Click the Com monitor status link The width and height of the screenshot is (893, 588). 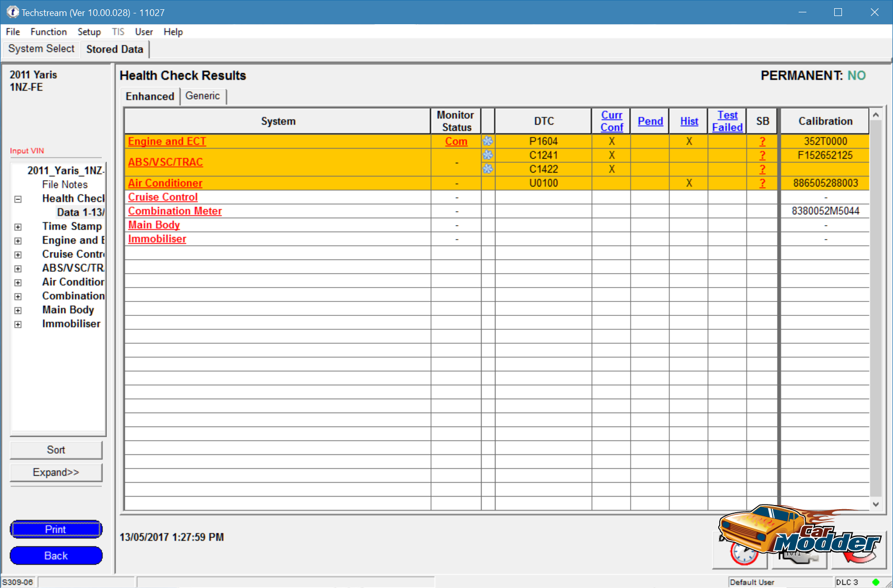click(456, 141)
